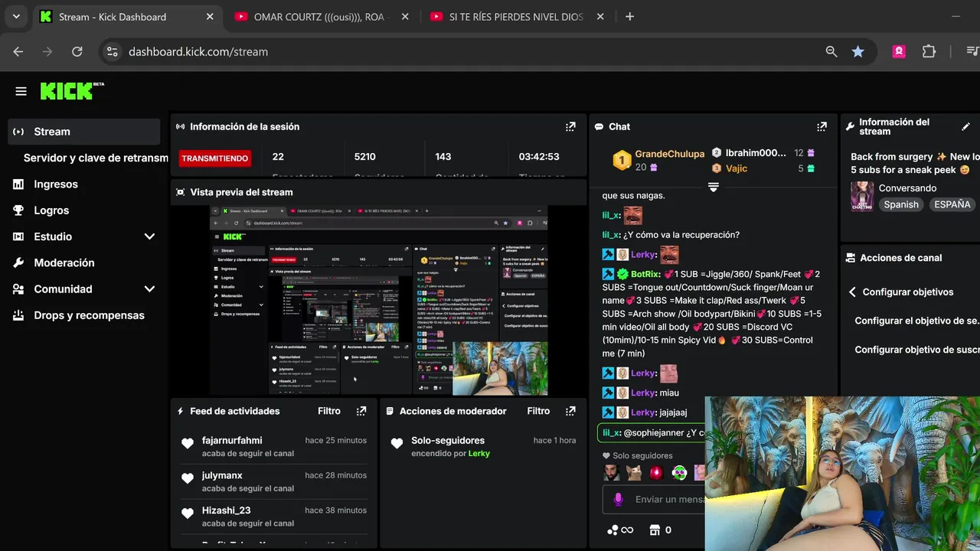Pop out the Feed de actividades panel
Screen dimensions: 980x551
[361, 411]
